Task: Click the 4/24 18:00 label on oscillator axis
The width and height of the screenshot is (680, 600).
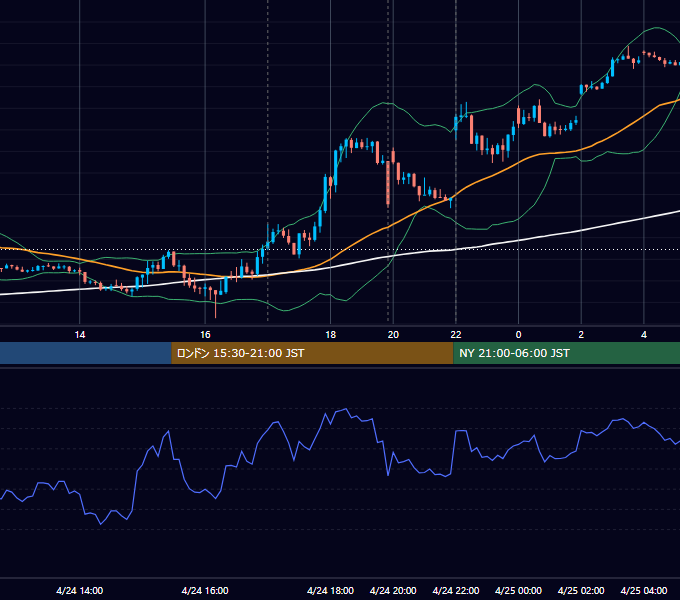Action: point(330,590)
